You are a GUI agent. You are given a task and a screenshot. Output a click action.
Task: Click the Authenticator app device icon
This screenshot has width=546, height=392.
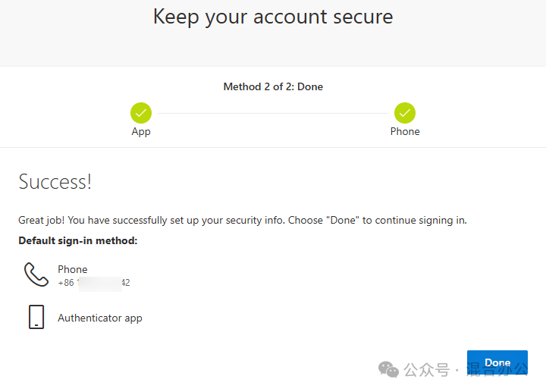(36, 317)
